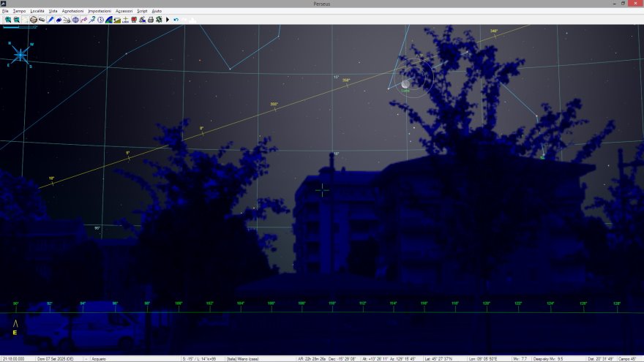The width and height of the screenshot is (644, 362).
Task: Open the File menu
Action: [x=5, y=12]
